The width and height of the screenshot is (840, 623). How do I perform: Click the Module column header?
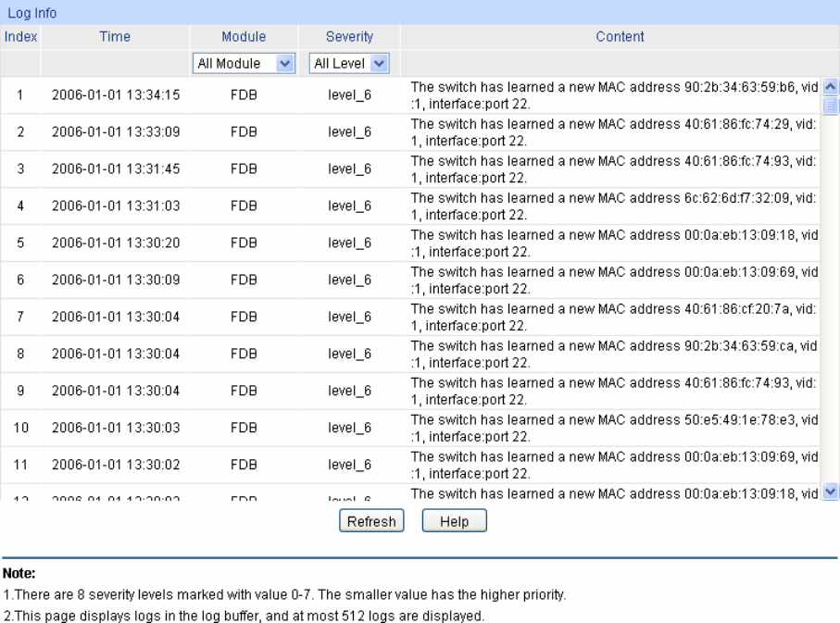244,37
